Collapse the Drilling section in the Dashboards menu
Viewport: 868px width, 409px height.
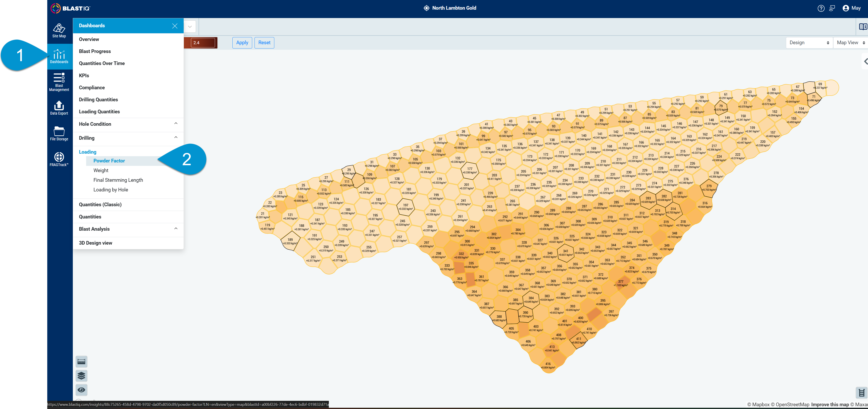coord(175,138)
